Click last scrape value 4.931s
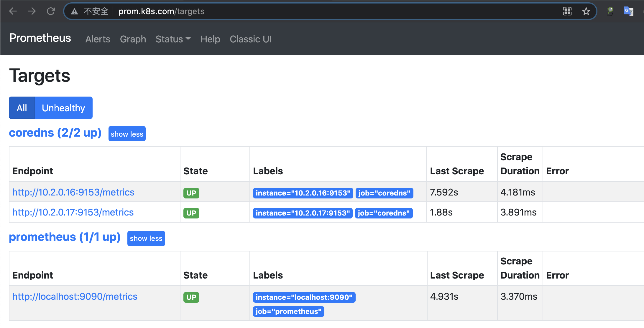Image resolution: width=644 pixels, height=328 pixels. 444,296
